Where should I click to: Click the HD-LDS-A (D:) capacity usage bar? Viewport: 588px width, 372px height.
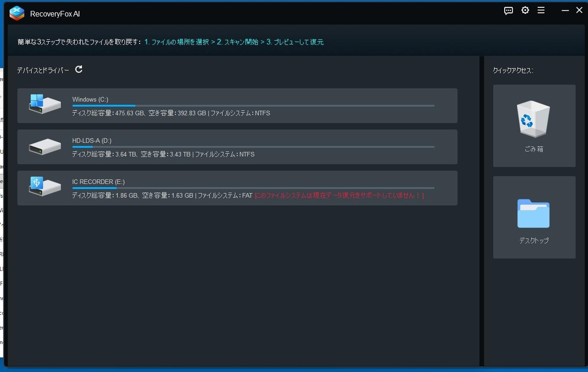(x=253, y=147)
